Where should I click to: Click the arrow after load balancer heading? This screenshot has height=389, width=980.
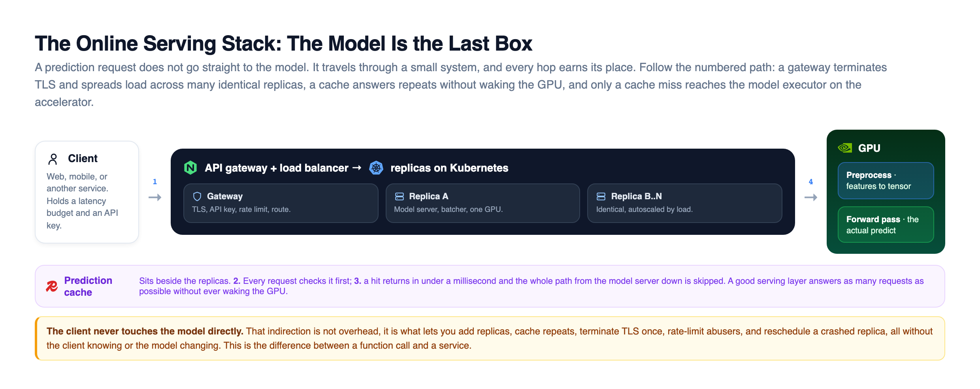click(x=357, y=168)
